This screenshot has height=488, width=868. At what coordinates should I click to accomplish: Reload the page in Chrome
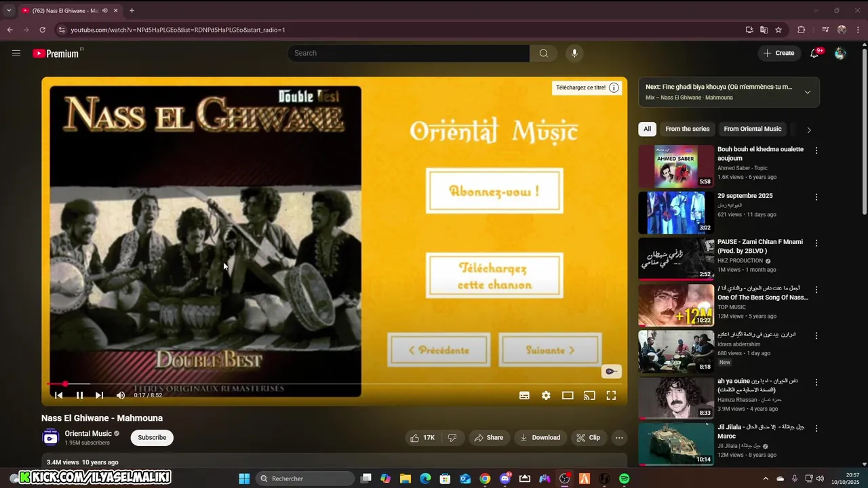coord(42,30)
